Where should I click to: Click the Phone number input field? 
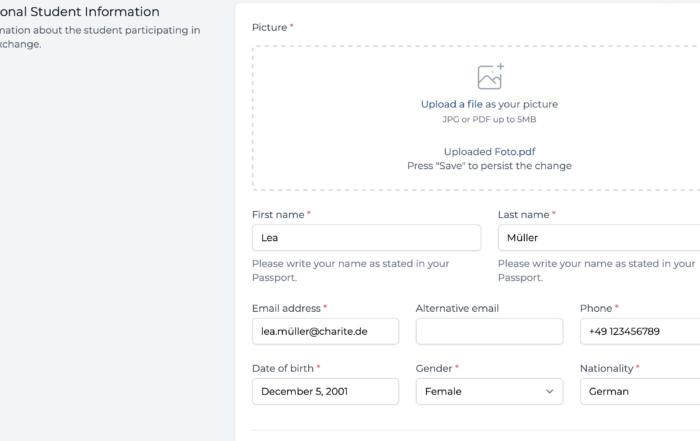[640, 331]
